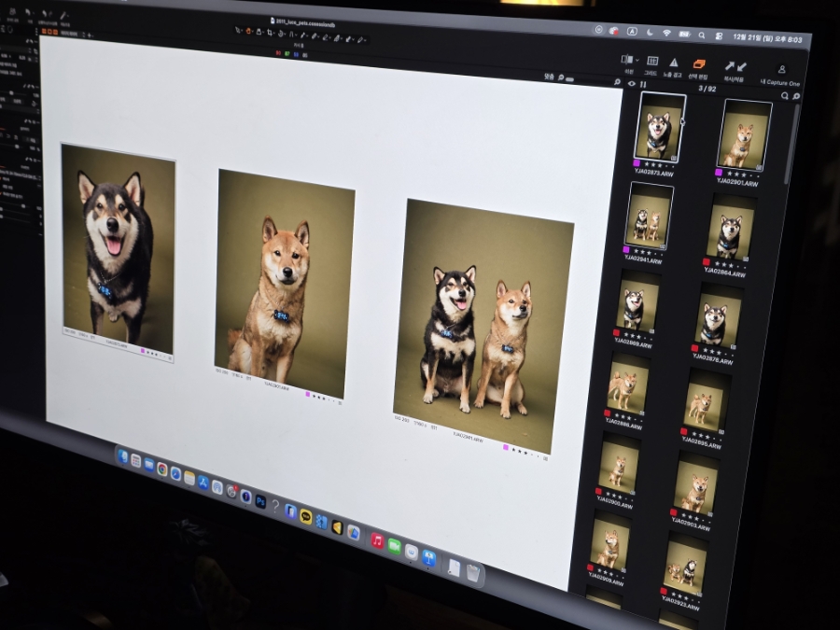Adjust the viewer zoom slider

click(x=569, y=79)
